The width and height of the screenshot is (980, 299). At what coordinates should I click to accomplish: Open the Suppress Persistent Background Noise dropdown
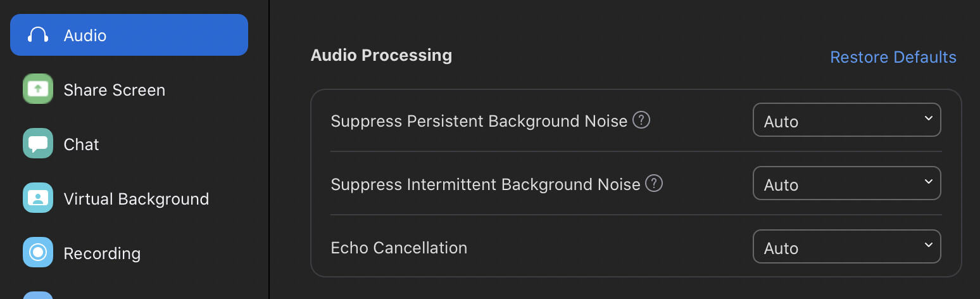846,120
